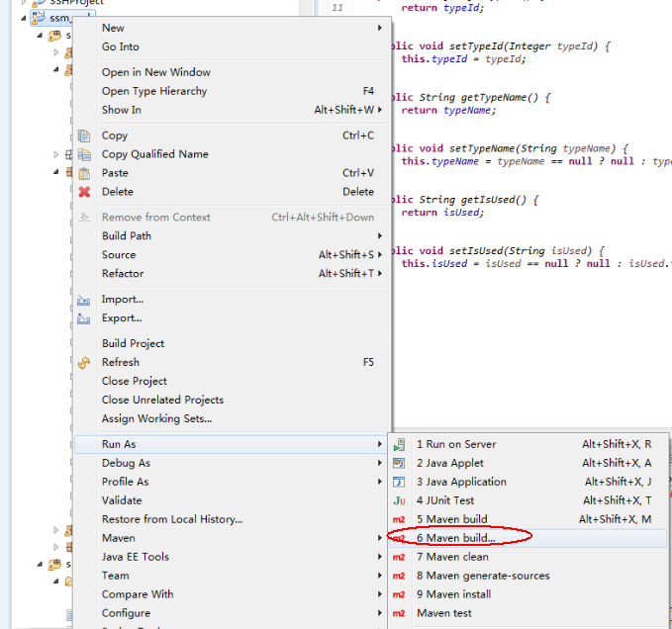Screen dimensions: 672x629
Task: Open the Debug As submenu arrow
Action: (x=379, y=463)
